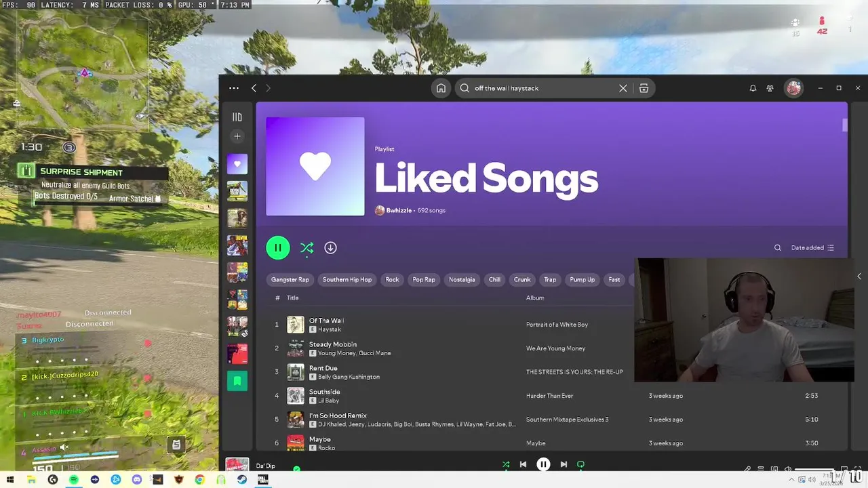Filter by Southern Hip Hop
Screen dimensions: 868x488
347,279
